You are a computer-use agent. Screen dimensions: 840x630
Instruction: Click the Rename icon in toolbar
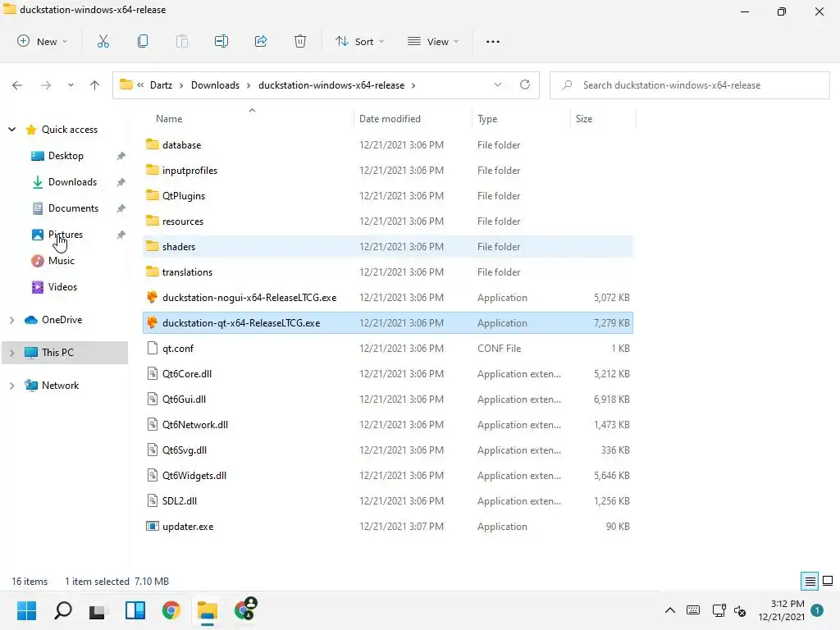221,41
